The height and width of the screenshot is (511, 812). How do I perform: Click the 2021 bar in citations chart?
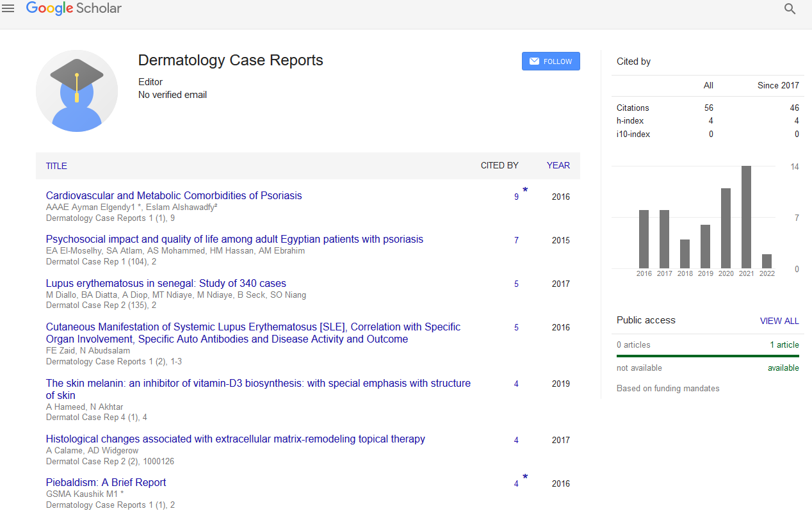[746, 217]
